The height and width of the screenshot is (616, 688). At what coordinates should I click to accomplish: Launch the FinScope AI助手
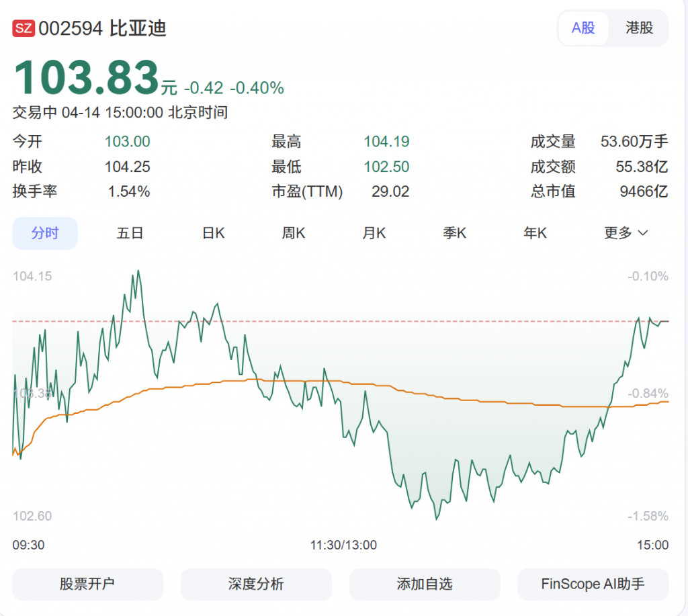[x=593, y=584]
